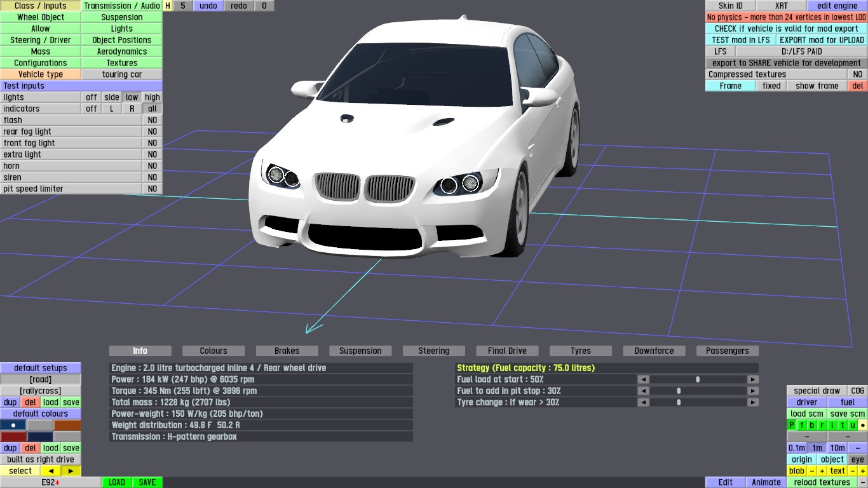The image size is (868, 488).
Task: Switch to the Suspension setup tab
Action: point(360,351)
